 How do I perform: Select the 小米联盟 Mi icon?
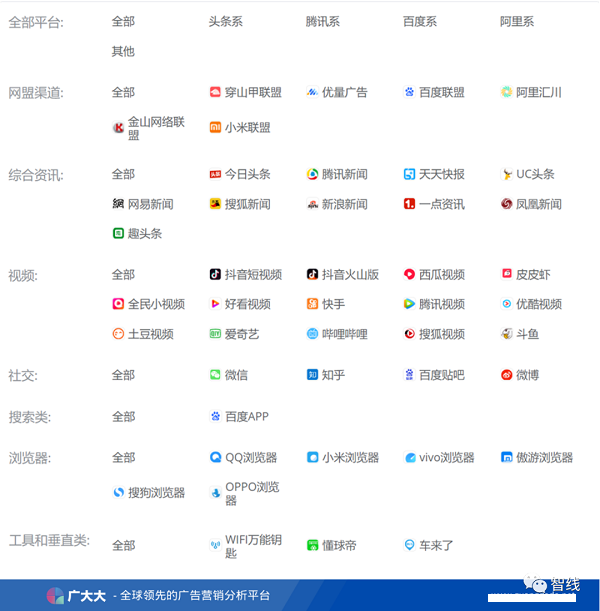coord(215,127)
